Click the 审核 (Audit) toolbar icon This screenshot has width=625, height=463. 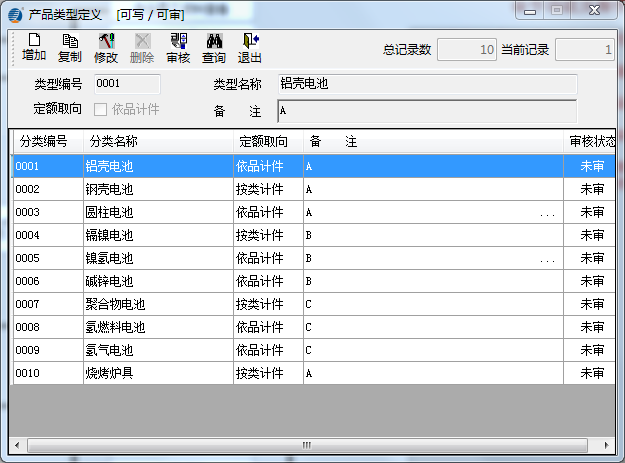click(178, 47)
